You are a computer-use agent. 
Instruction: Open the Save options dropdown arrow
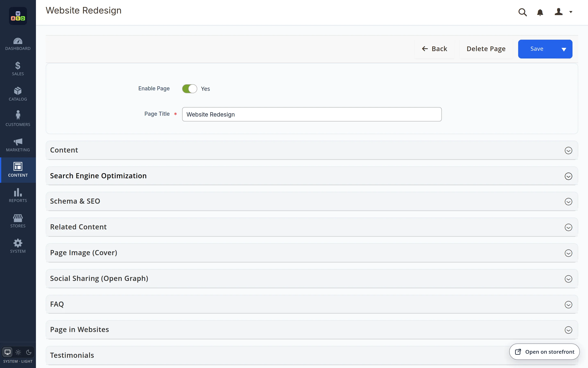point(564,49)
